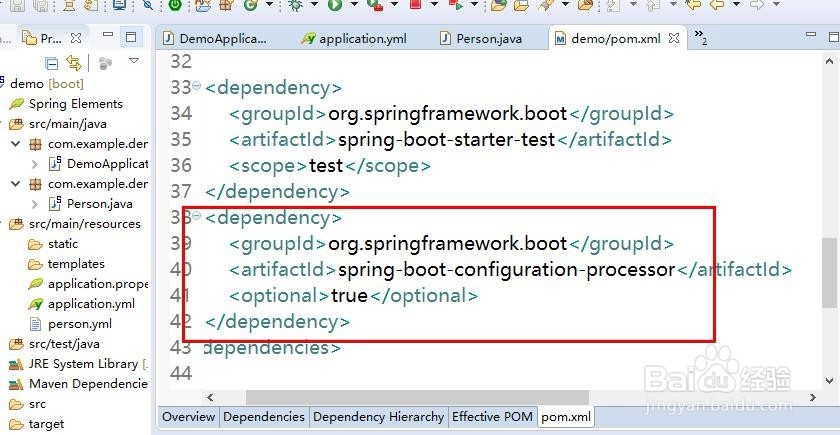Switch to the application.yml editor tab
This screenshot has height=435, width=840.
coord(354,39)
